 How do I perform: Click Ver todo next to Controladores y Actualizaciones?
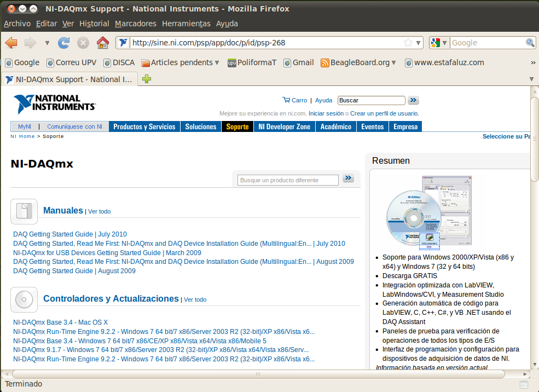[195, 299]
